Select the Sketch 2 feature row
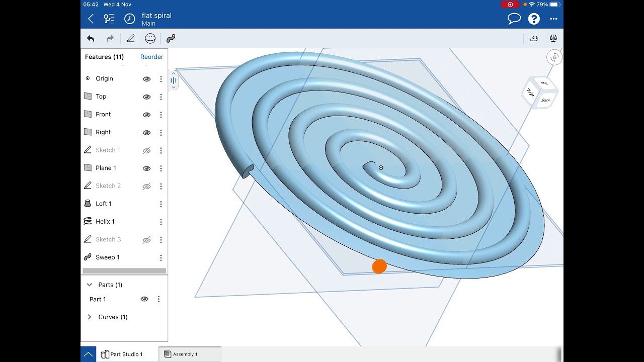 [124, 186]
